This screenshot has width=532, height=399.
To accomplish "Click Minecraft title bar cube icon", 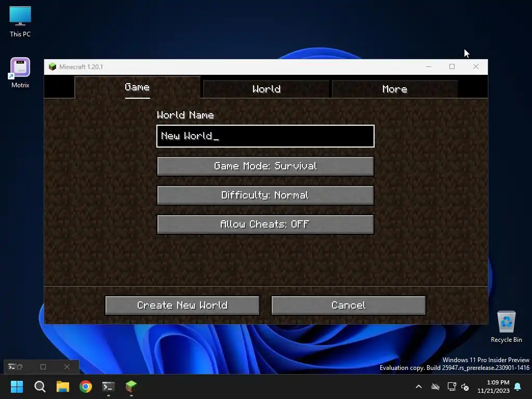I will (52, 66).
